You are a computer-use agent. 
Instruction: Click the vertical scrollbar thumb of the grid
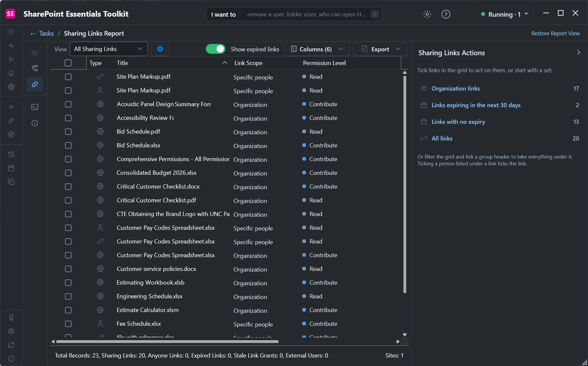tap(405, 185)
